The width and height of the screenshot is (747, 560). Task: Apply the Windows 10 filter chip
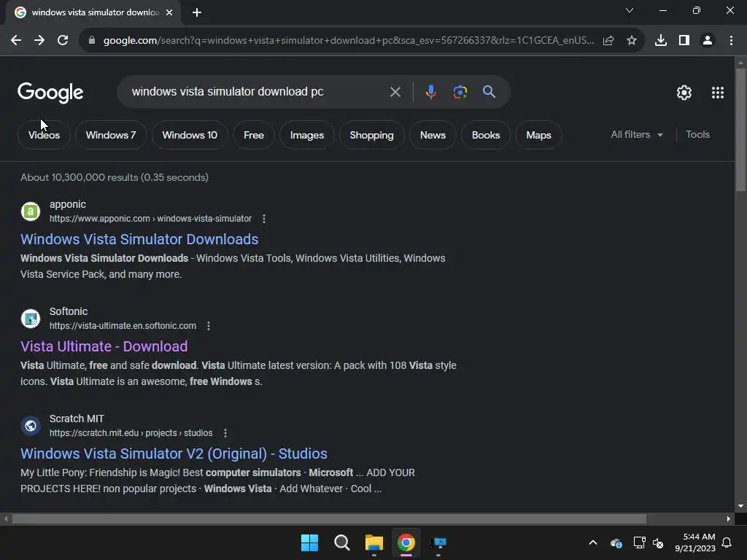tap(190, 135)
